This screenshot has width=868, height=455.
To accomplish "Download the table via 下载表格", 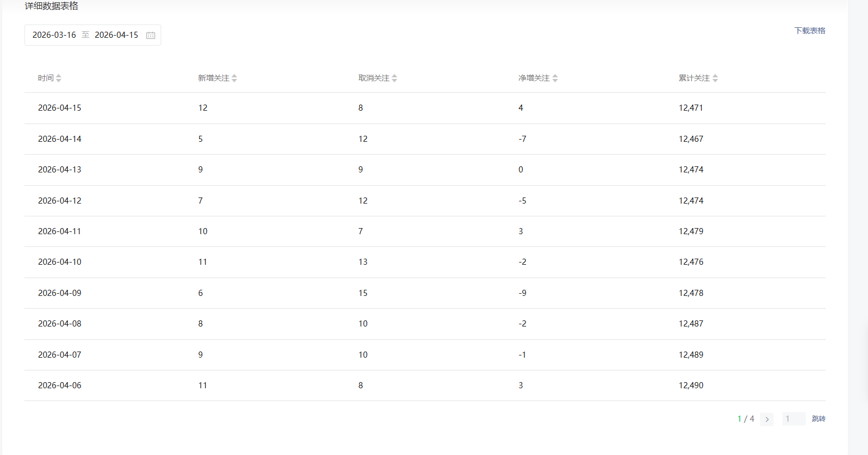I will (810, 31).
